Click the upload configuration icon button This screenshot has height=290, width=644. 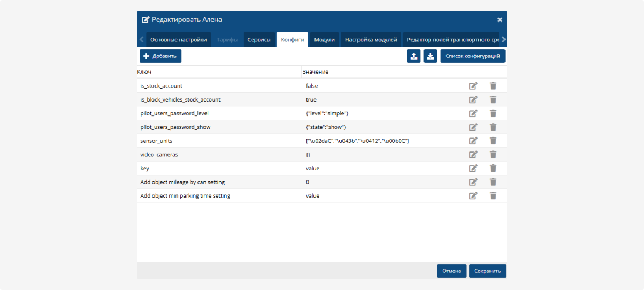pyautogui.click(x=414, y=56)
